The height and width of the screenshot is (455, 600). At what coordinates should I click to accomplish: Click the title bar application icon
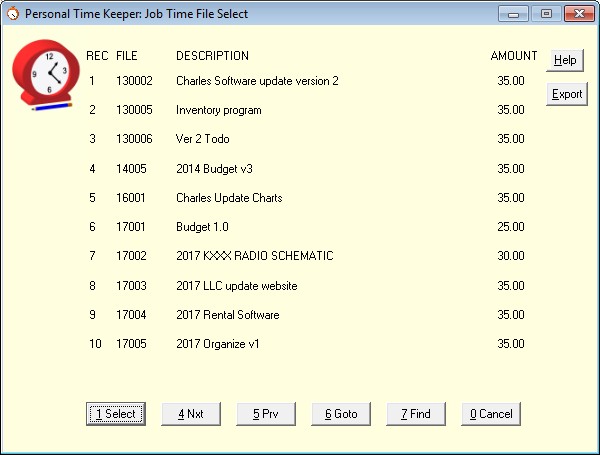(x=12, y=14)
